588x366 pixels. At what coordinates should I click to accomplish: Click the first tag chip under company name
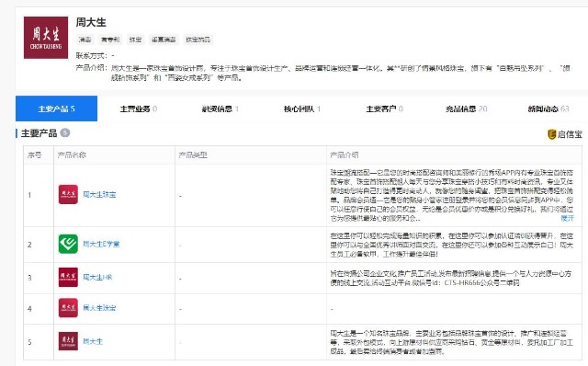coord(85,40)
